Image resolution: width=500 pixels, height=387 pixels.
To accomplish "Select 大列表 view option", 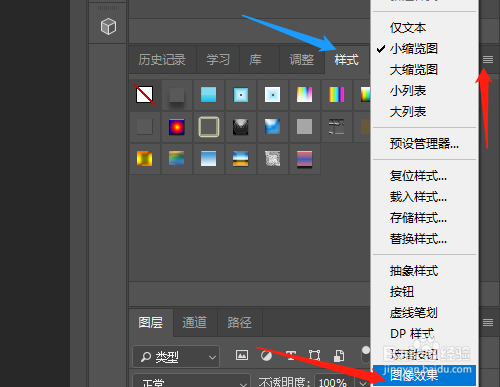I will (x=424, y=112).
